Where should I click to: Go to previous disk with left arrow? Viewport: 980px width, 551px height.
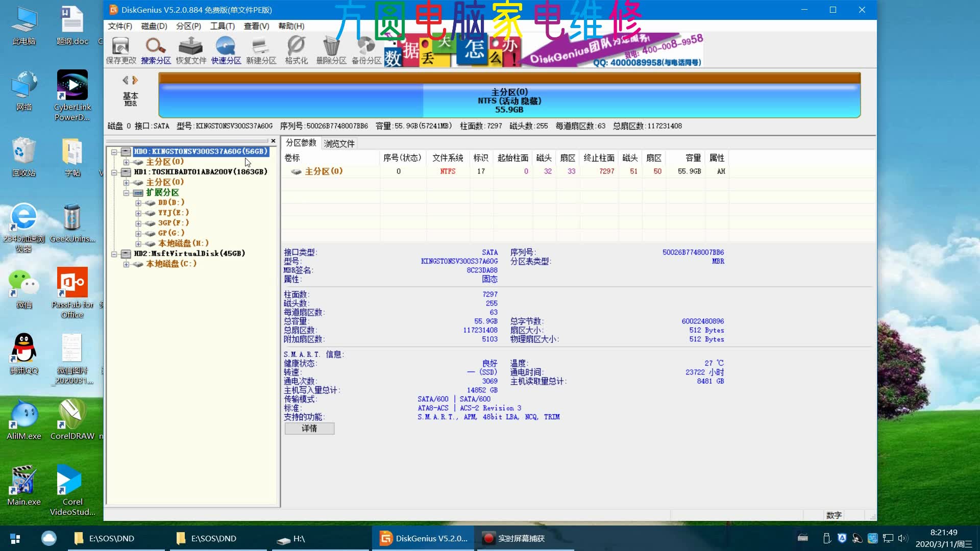[x=126, y=80]
